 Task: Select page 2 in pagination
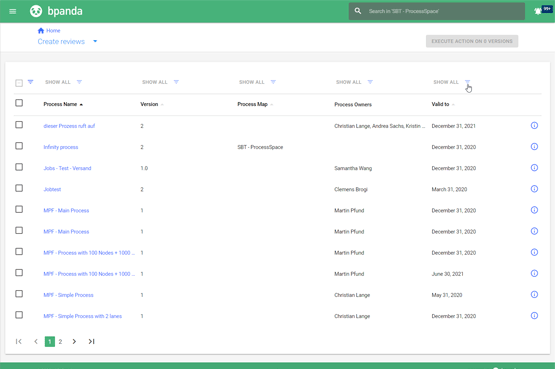(60, 341)
